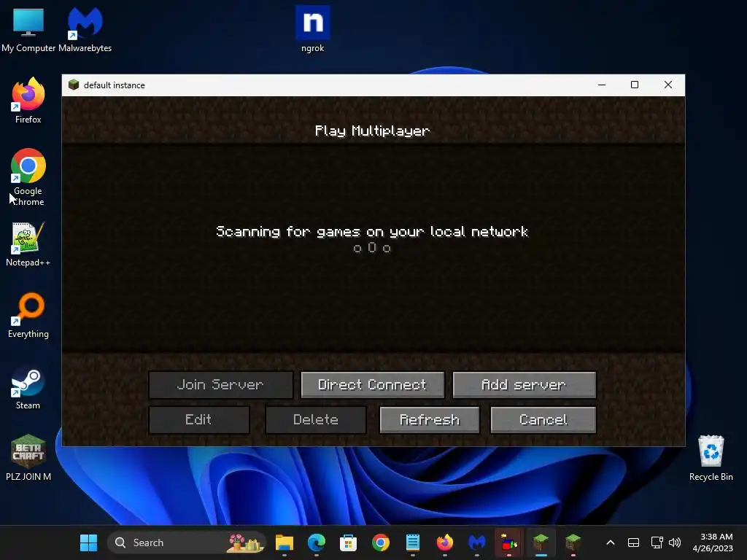The height and width of the screenshot is (560, 747).
Task: Click the default instance window title icon
Action: tap(74, 85)
